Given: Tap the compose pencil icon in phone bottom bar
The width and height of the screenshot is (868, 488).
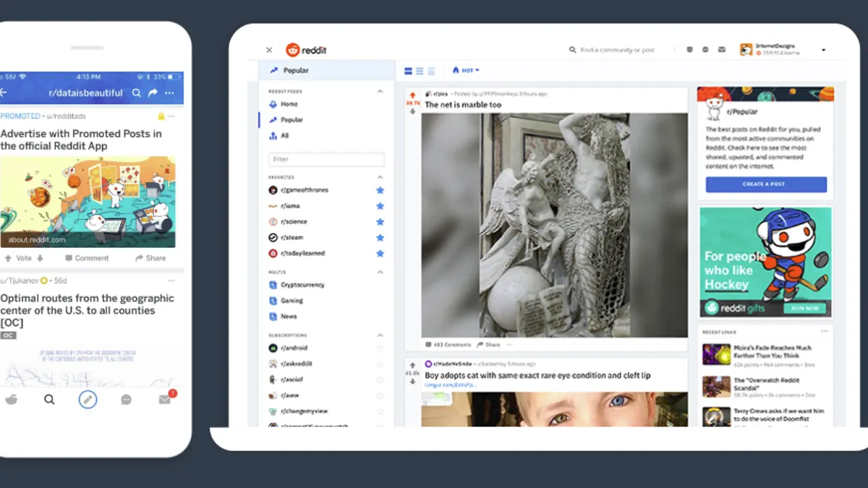Looking at the screenshot, I should (88, 399).
